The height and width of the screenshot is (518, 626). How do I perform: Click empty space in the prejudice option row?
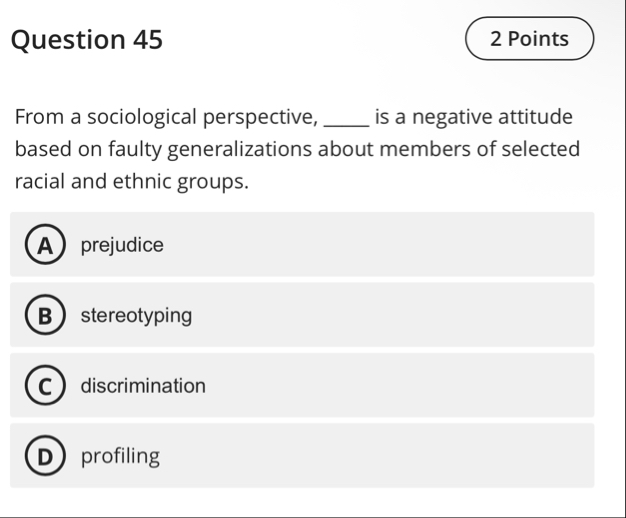tap(400, 245)
